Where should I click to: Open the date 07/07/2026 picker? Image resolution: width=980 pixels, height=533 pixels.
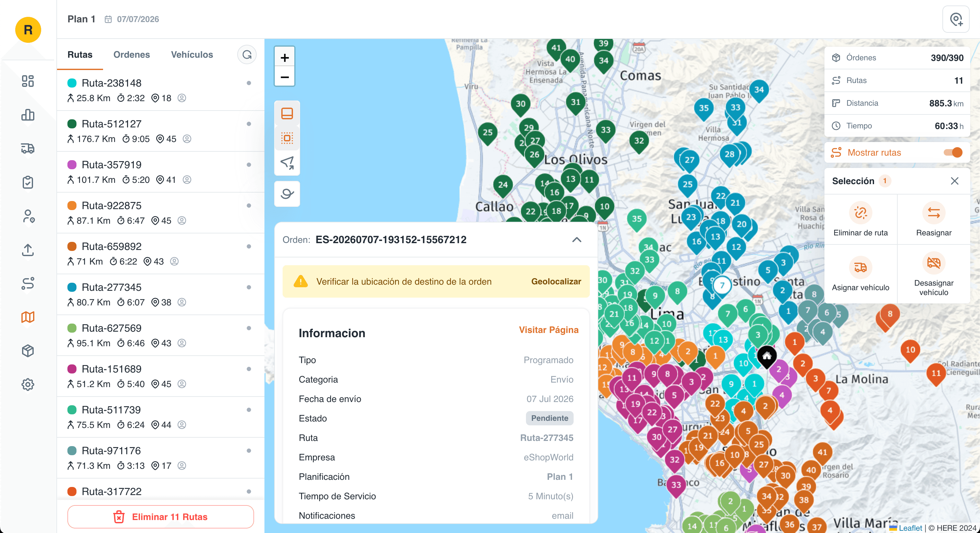132,19
